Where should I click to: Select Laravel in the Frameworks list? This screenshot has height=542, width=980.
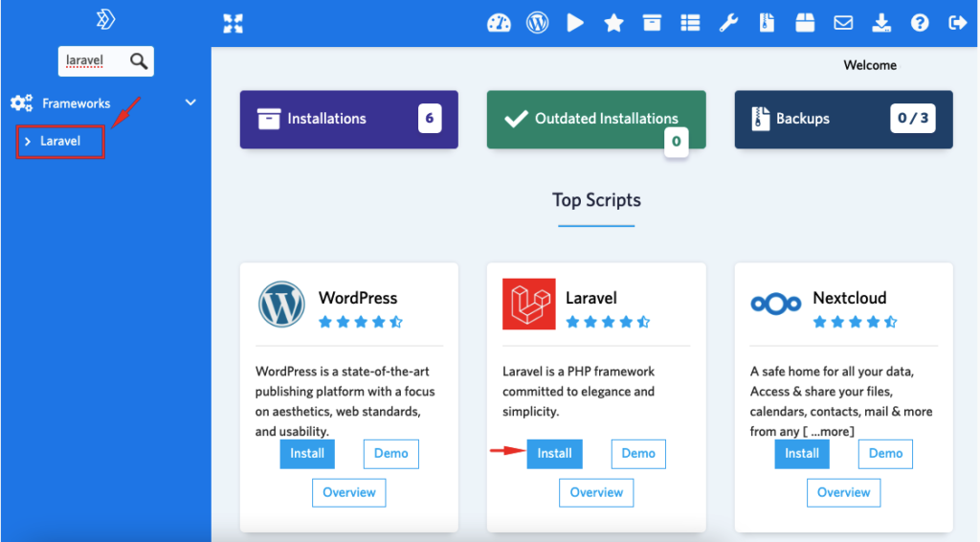[60, 142]
